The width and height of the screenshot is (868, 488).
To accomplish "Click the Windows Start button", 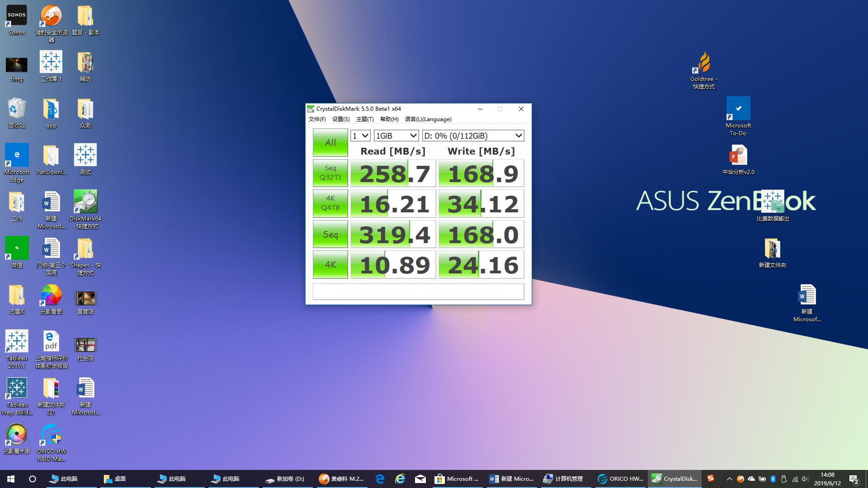I will 11,479.
